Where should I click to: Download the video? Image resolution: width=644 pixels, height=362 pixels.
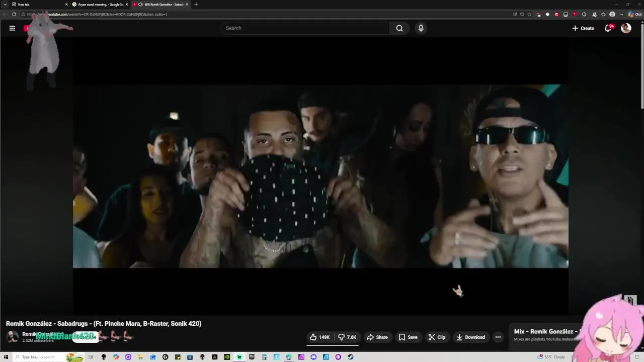click(470, 337)
